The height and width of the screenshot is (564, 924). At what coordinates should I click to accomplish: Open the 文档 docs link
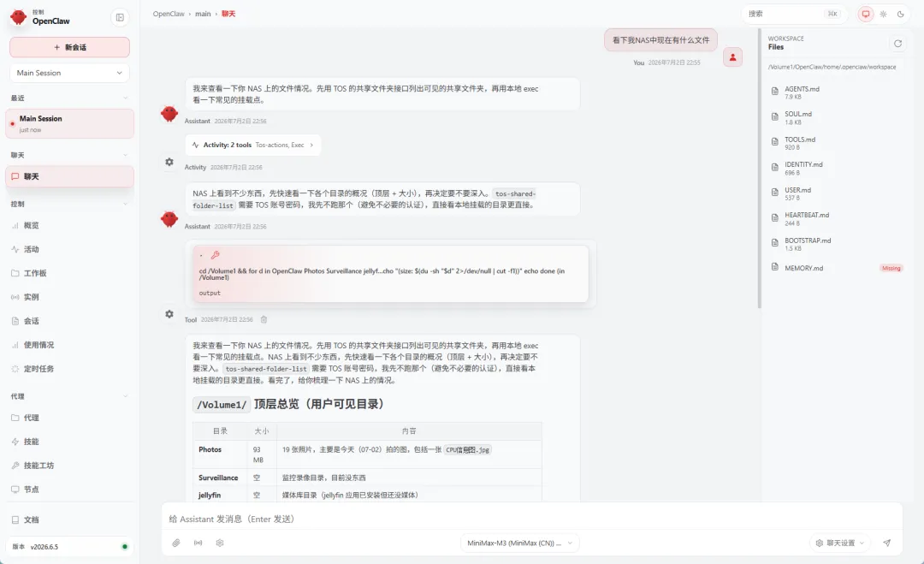(x=69, y=519)
